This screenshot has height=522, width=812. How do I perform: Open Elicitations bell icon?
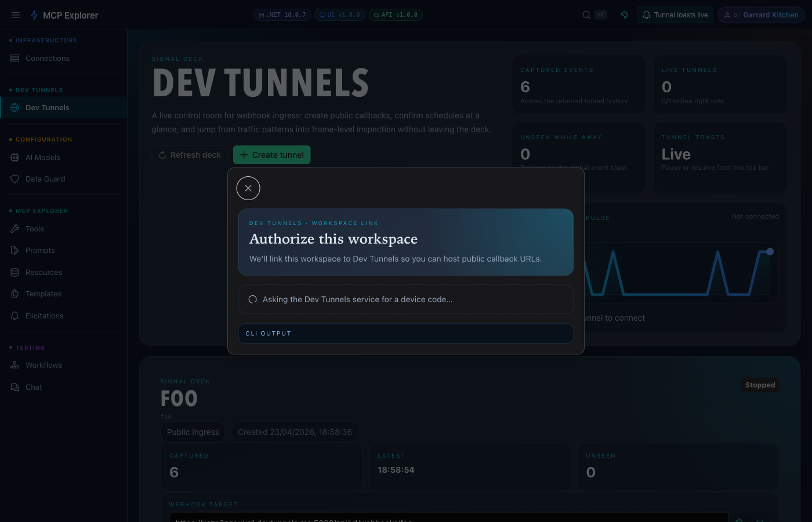click(15, 316)
